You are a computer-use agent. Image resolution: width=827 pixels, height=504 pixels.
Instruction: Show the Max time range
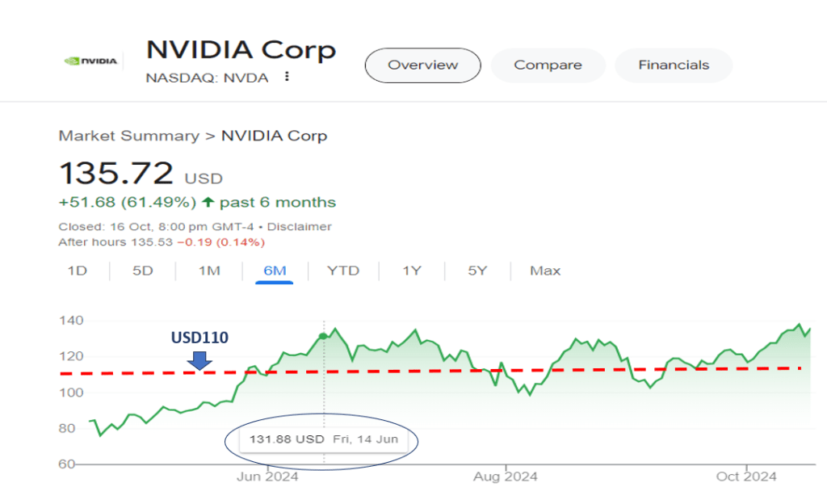(545, 271)
